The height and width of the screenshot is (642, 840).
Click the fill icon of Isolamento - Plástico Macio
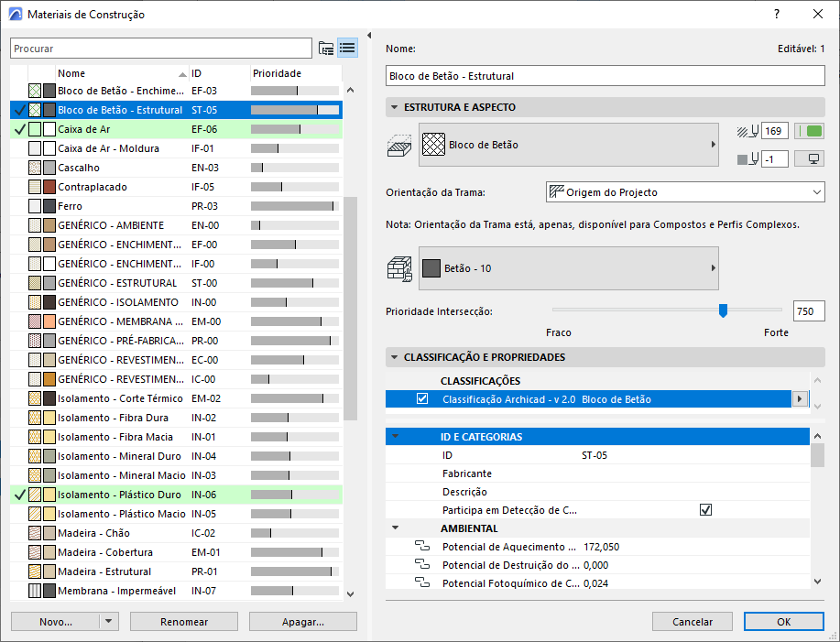click(x=35, y=514)
